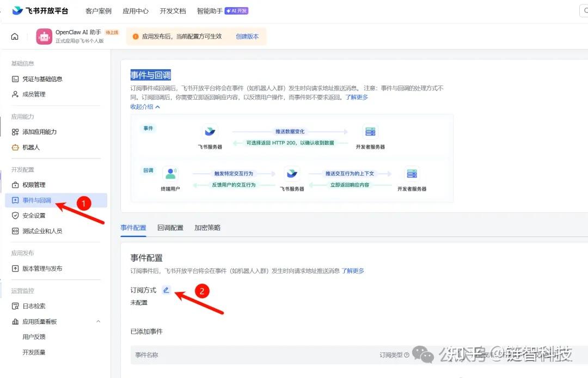The width and height of the screenshot is (588, 378).
Task: Collapse 应用质量看板 with its chevron
Action: tap(98, 321)
